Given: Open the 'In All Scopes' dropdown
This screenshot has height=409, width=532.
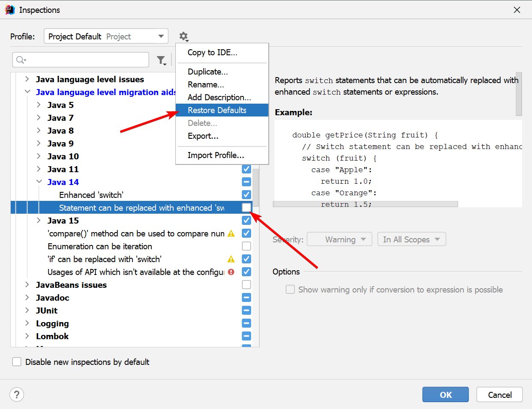Looking at the screenshot, I should click(x=412, y=239).
